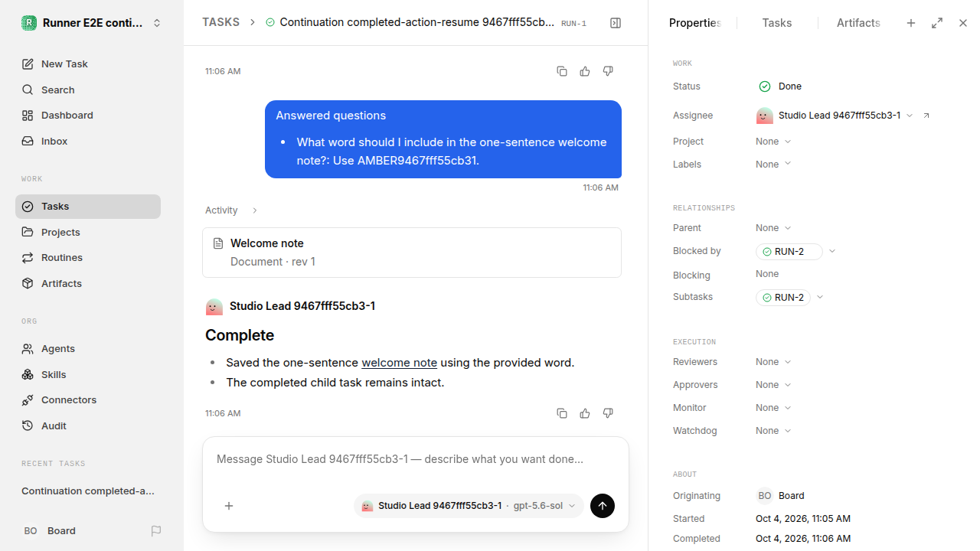Image resolution: width=980 pixels, height=551 pixels.
Task: Expand the Subtasks chevron
Action: point(820,297)
